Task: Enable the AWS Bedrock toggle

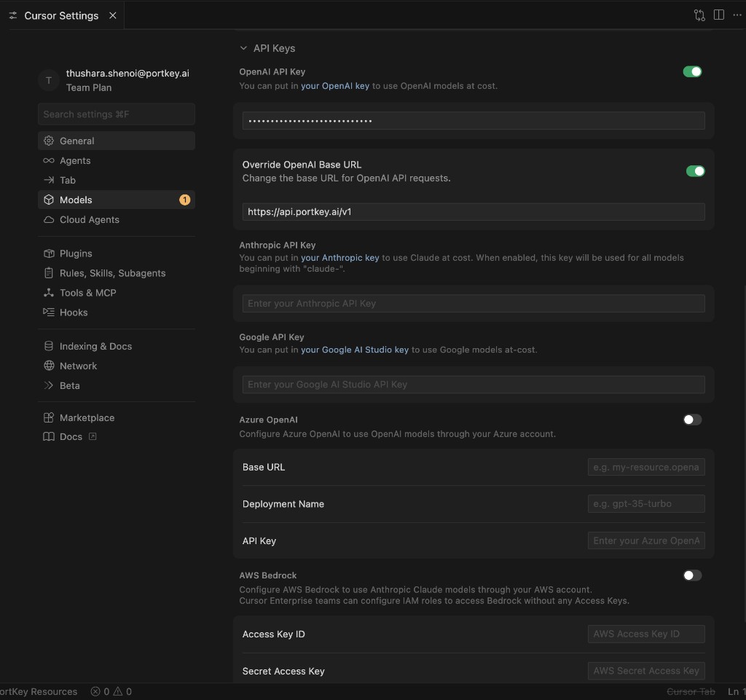Action: click(x=692, y=575)
